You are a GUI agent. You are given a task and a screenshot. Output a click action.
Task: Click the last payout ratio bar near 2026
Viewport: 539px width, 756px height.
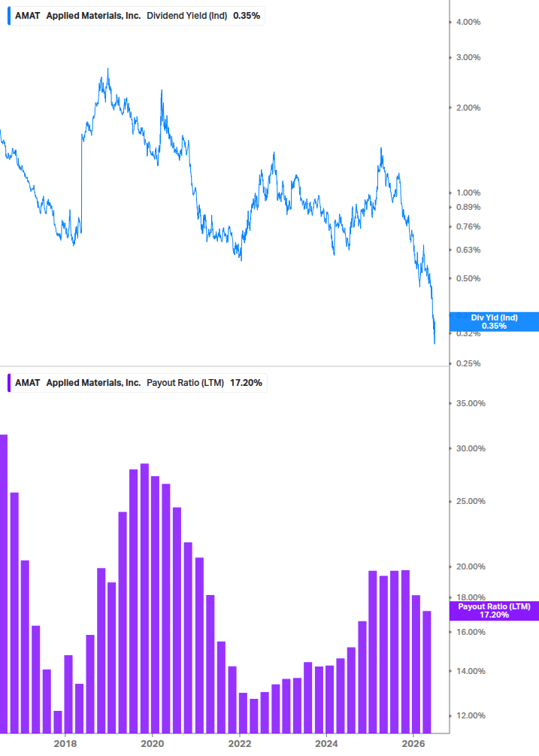coord(427,672)
